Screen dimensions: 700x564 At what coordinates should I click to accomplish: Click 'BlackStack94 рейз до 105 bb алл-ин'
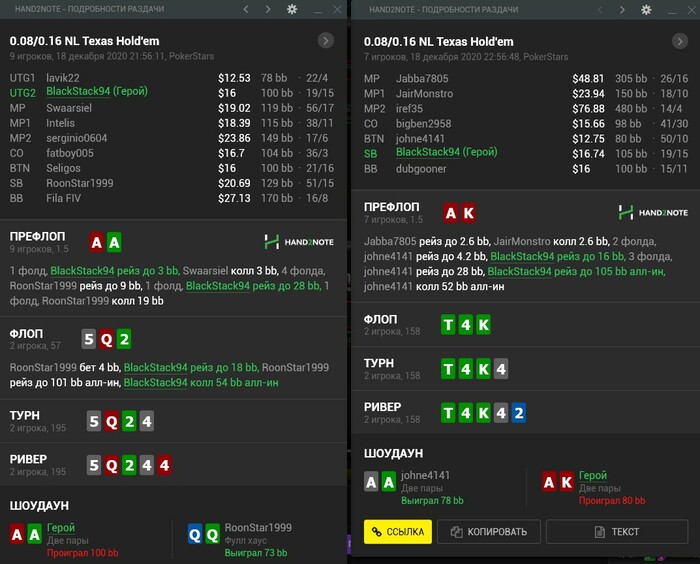click(x=576, y=271)
